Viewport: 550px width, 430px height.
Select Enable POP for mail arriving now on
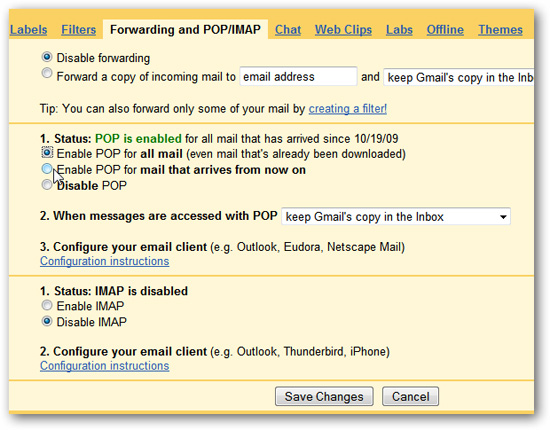[x=47, y=169]
